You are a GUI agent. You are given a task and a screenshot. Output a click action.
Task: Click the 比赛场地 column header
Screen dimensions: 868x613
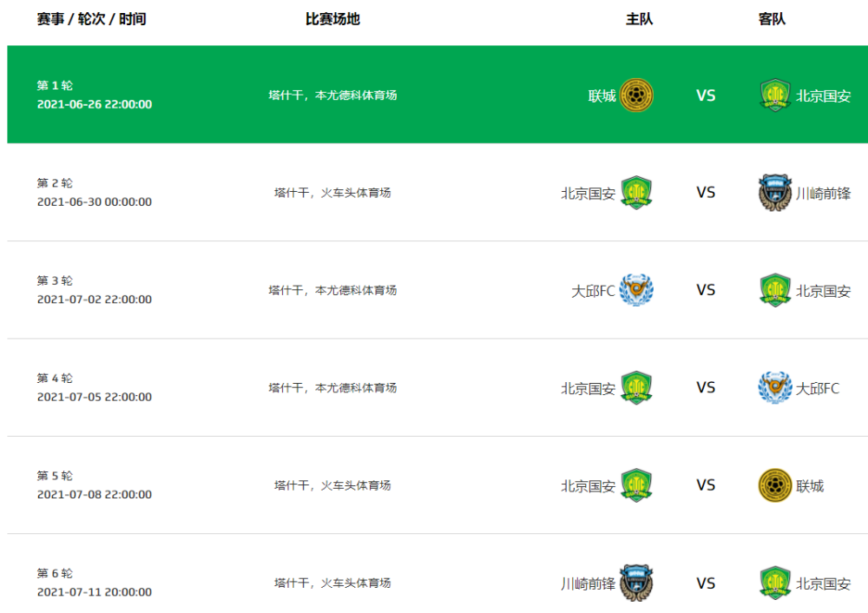coord(332,19)
